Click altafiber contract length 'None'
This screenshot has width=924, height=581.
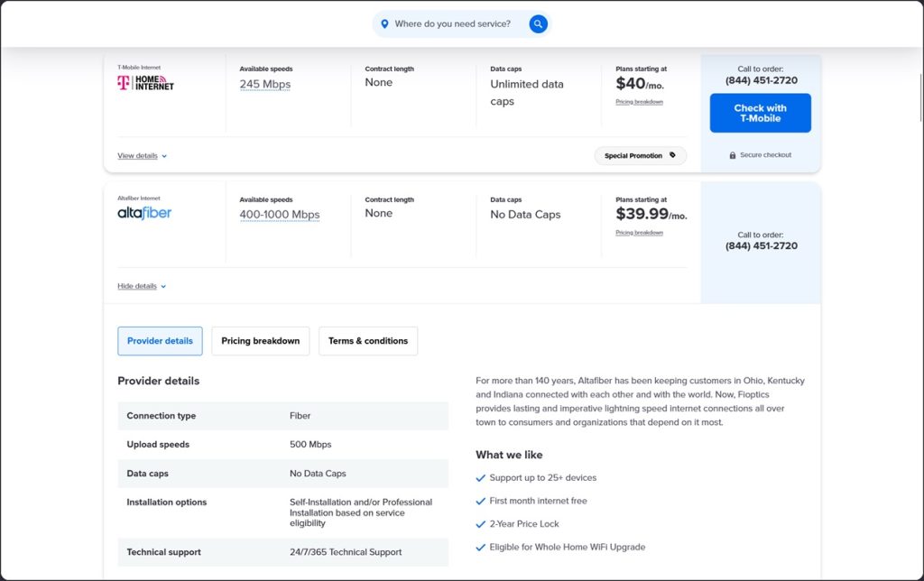point(378,213)
